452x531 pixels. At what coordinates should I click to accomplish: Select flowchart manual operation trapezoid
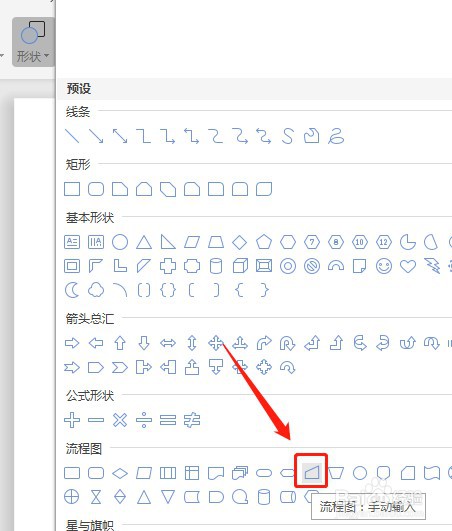tap(336, 473)
